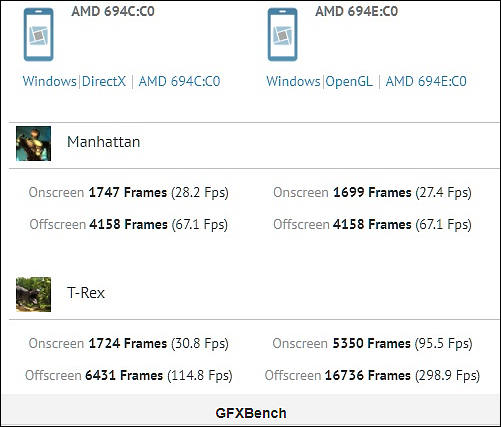This screenshot has width=501, height=427.
Task: Click T-Rex Onscreen 5350 Frames result
Action: point(372,344)
